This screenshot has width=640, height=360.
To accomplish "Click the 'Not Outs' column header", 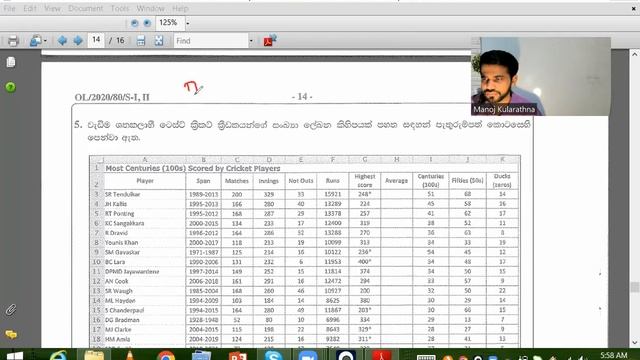I will 301,181.
